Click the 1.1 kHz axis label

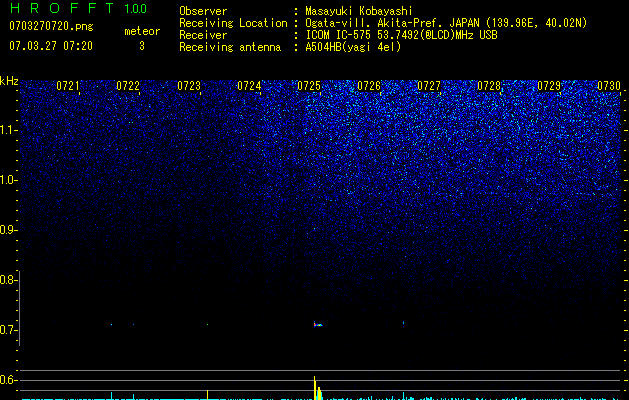8,130
